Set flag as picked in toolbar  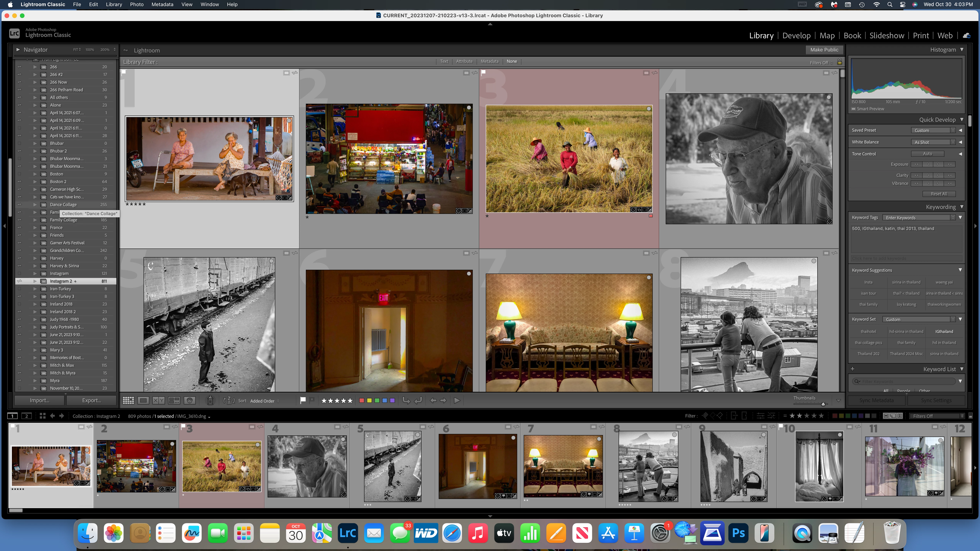click(x=303, y=400)
